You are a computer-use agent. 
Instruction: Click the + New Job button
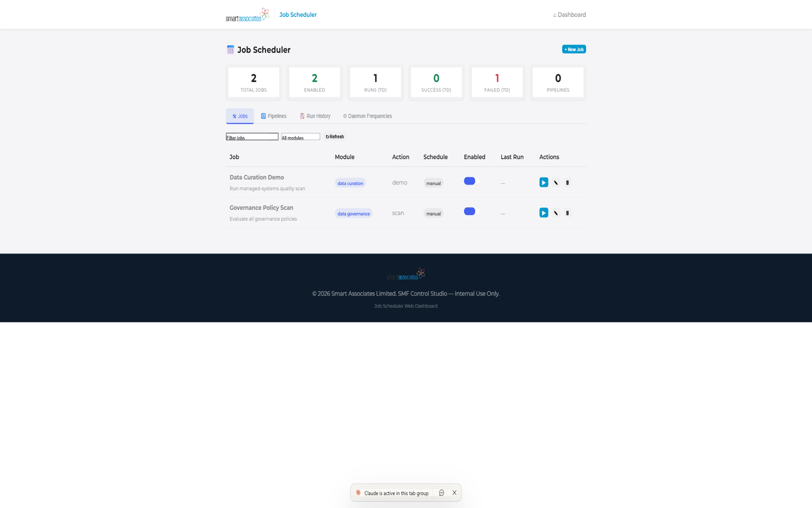pos(573,50)
